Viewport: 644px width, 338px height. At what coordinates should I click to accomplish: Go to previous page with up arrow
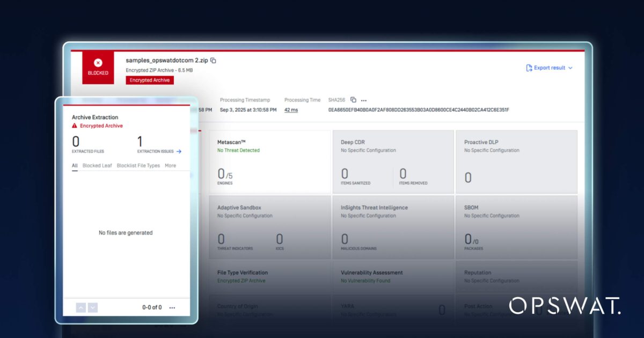[x=80, y=307]
